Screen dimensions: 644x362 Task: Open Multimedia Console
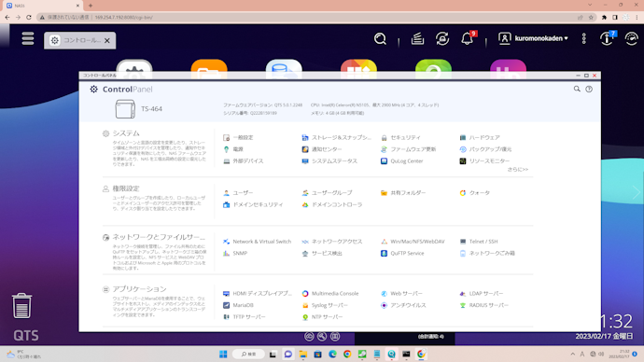pos(330,294)
